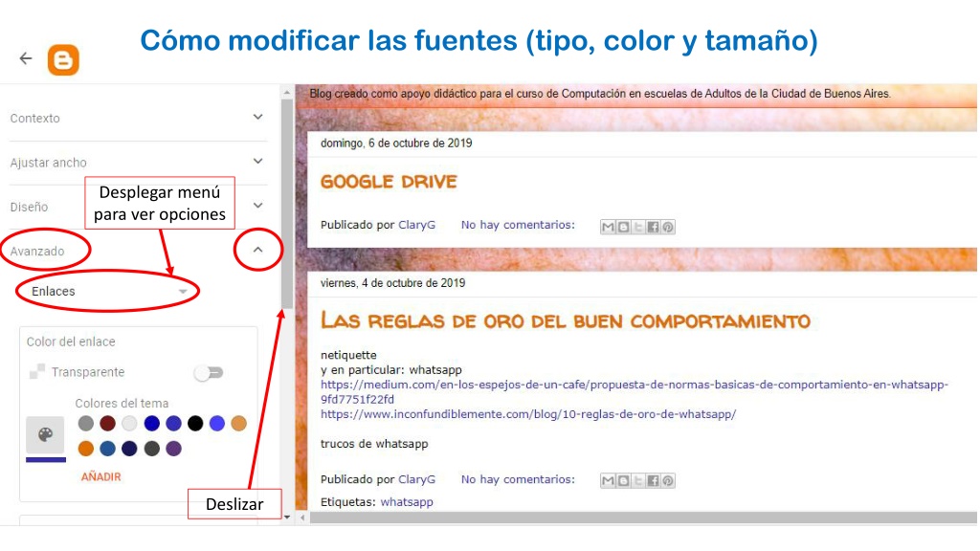Screen dimensions: 980x551
Task: Collapse the Avanzado section chevron
Action: (257, 250)
